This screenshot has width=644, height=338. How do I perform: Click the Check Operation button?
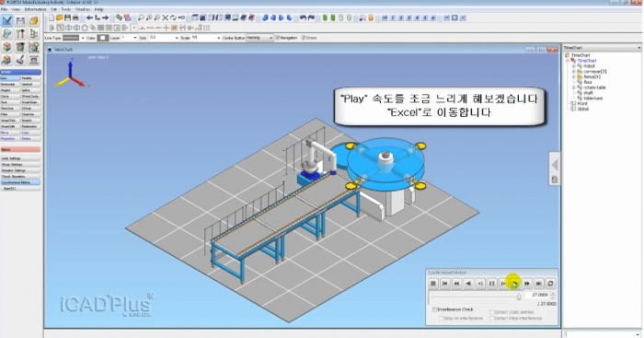[20, 177]
